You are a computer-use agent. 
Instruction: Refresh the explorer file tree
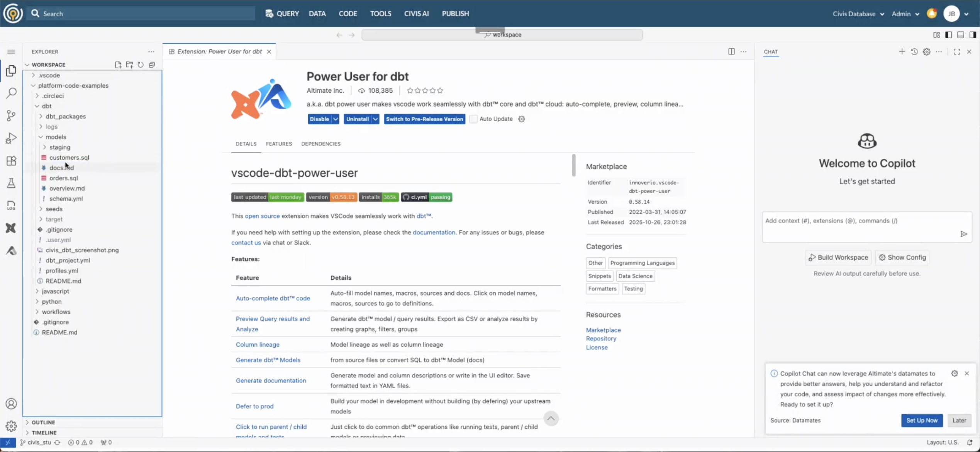pos(141,65)
